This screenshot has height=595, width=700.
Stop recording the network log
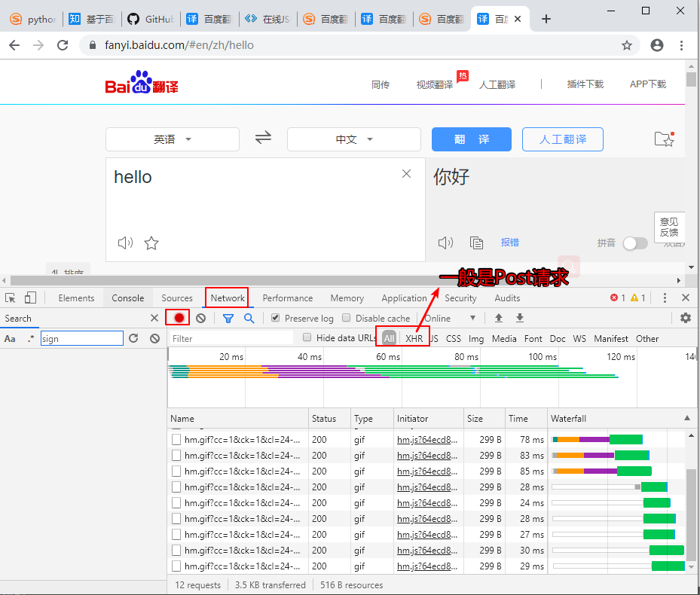point(179,318)
